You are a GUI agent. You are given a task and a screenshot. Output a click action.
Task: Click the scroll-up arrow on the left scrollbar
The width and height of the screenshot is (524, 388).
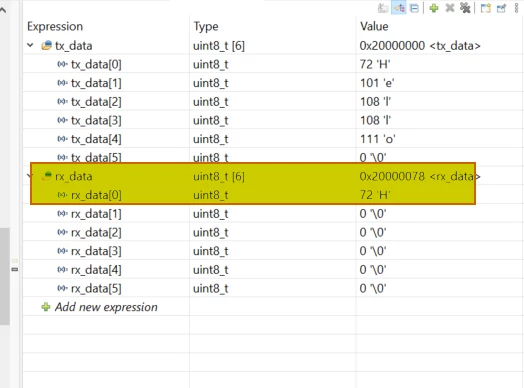coord(3,10)
